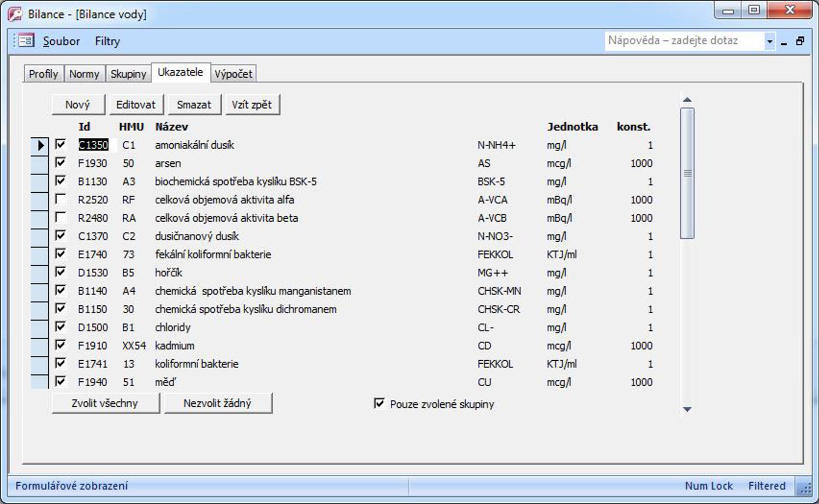Click the vertical scrollbar thumb of the list
Viewport: 819px width, 504px height.
pyautogui.click(x=687, y=173)
